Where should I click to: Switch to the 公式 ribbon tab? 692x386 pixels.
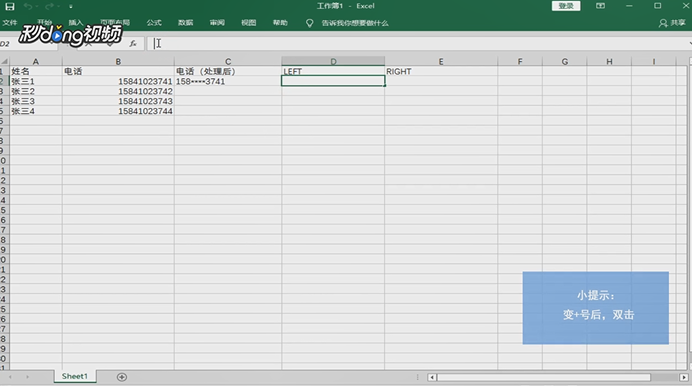click(x=154, y=22)
